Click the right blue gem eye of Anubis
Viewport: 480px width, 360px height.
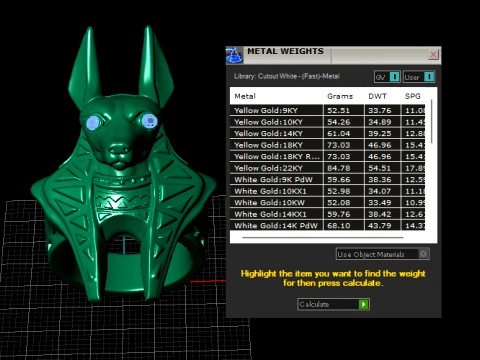[149, 121]
